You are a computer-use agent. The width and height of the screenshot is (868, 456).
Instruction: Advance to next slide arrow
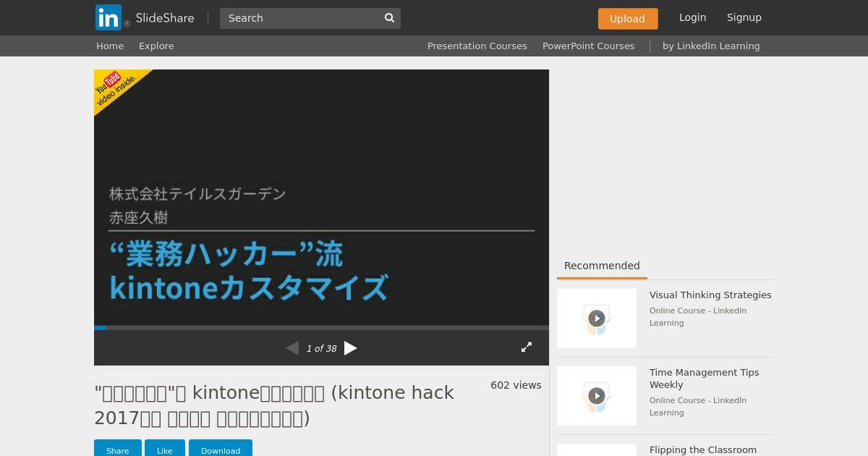[x=351, y=348]
